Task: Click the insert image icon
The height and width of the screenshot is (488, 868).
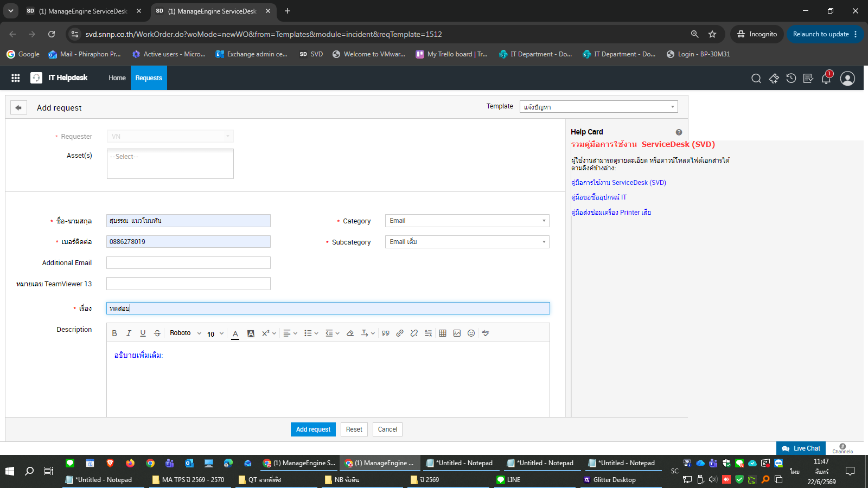Action: tap(457, 333)
